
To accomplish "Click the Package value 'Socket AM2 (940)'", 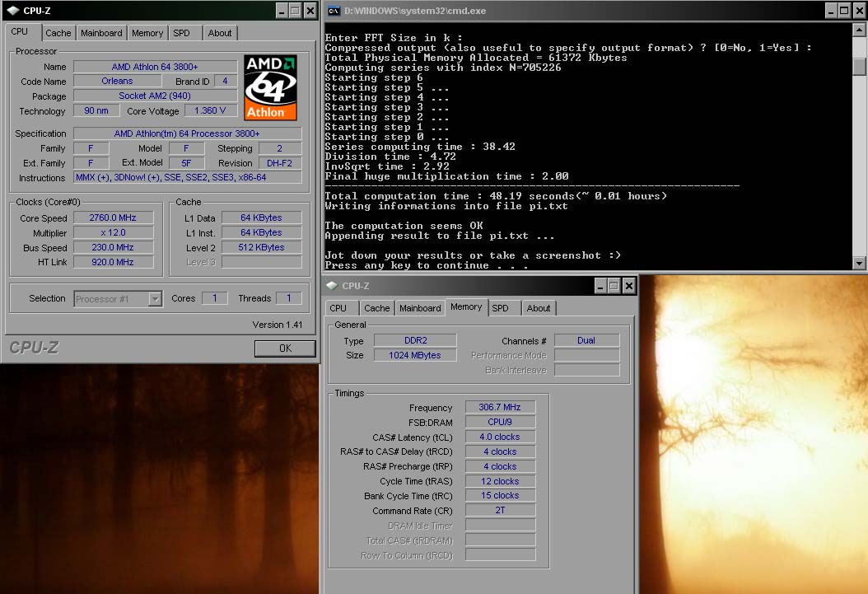I will [155, 96].
